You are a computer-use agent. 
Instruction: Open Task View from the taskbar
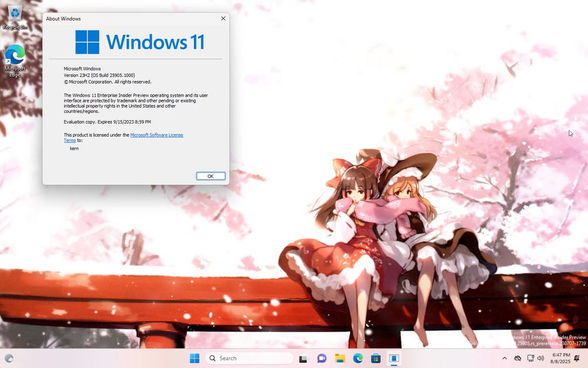click(303, 358)
